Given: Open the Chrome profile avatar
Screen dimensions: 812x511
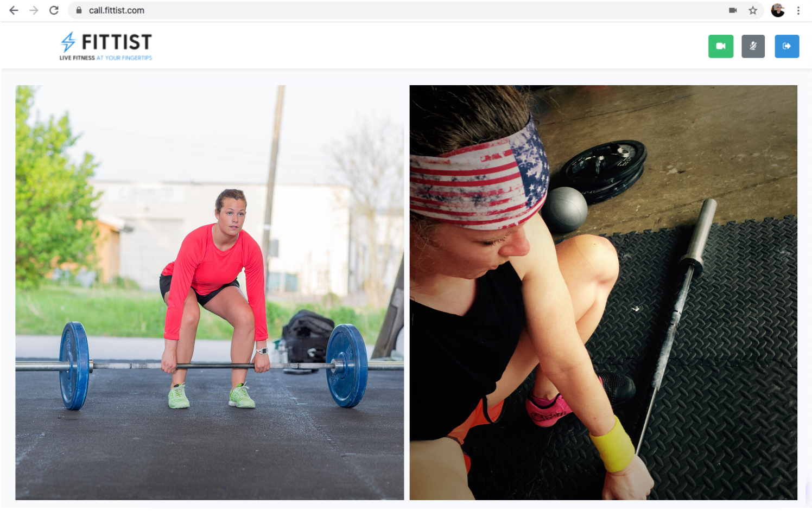Looking at the screenshot, I should (778, 10).
